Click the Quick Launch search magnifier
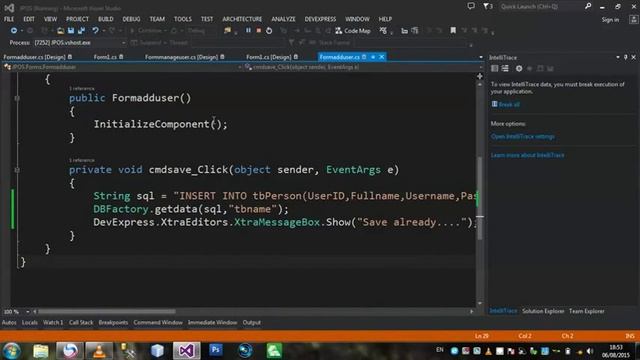Viewport: 640px width, 360px height. [x=588, y=6]
